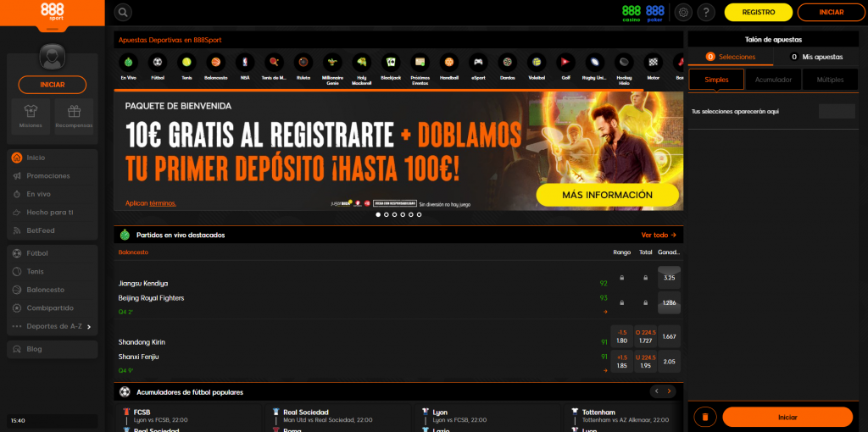Viewport: 868px width, 432px height.
Task: Click the 888sport logo
Action: pyautogui.click(x=52, y=12)
